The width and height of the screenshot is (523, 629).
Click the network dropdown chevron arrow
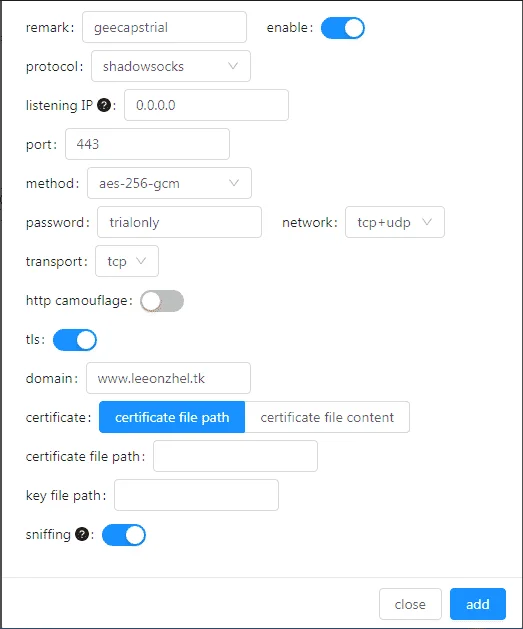427,222
